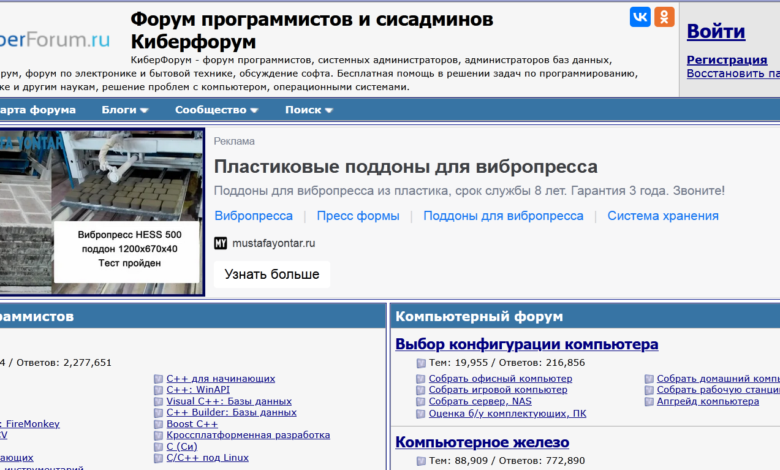Click the Пресс формы ad link
This screenshot has width=780, height=470.
(358, 216)
